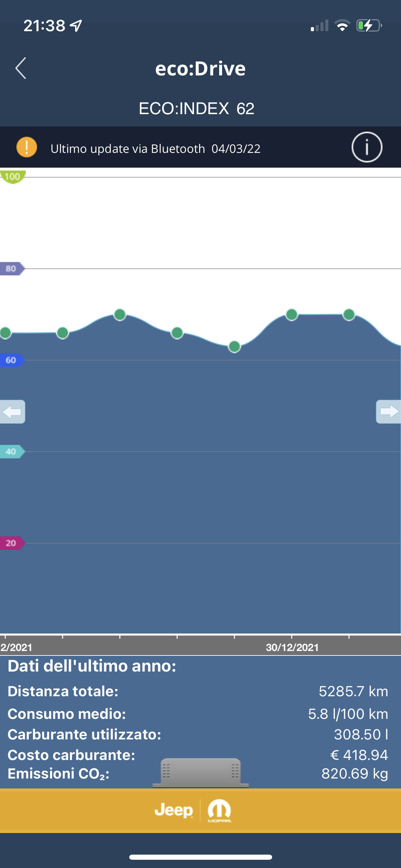Tap the 30/12/2021 date label
Screen dimensions: 401x868
(292, 648)
